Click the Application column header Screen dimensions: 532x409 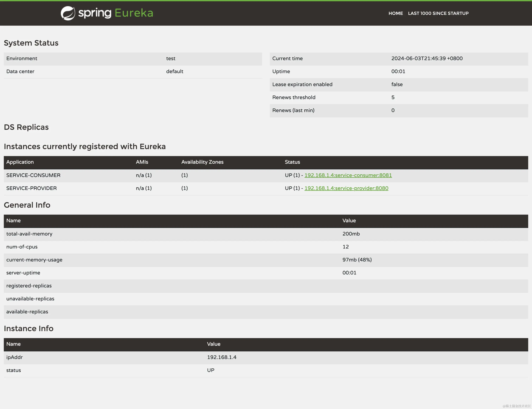click(x=20, y=162)
